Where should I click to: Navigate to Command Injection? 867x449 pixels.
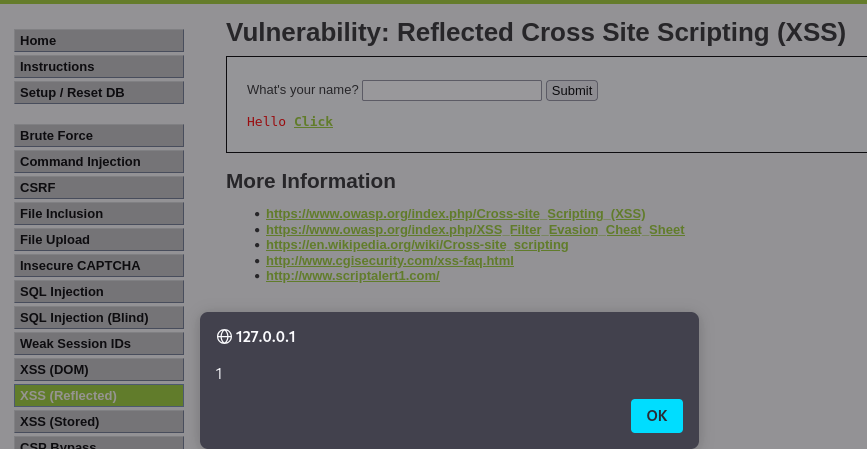pos(98,161)
